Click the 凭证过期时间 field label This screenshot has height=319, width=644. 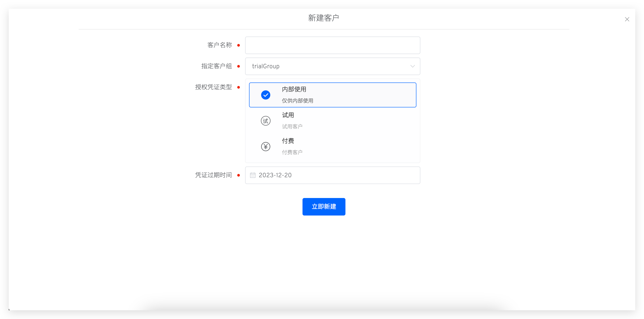[x=213, y=175]
